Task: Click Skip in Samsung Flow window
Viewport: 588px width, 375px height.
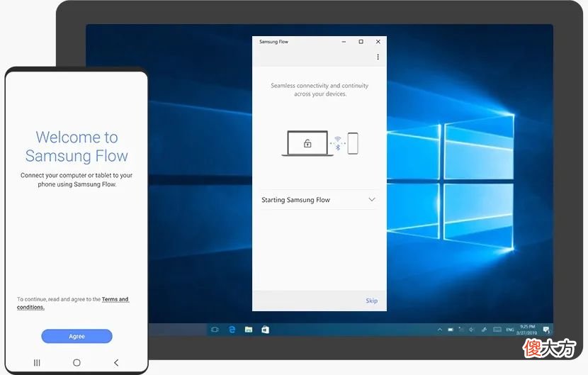Action: coord(371,301)
